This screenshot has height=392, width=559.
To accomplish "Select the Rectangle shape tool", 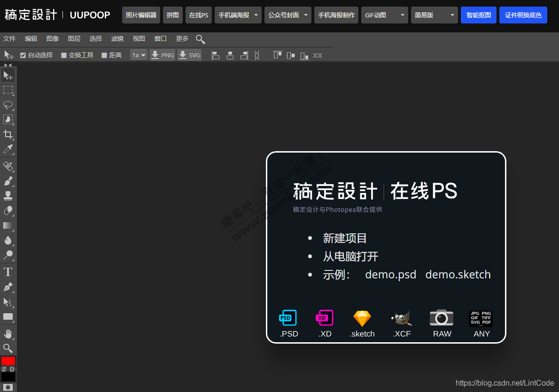I will coord(8,317).
